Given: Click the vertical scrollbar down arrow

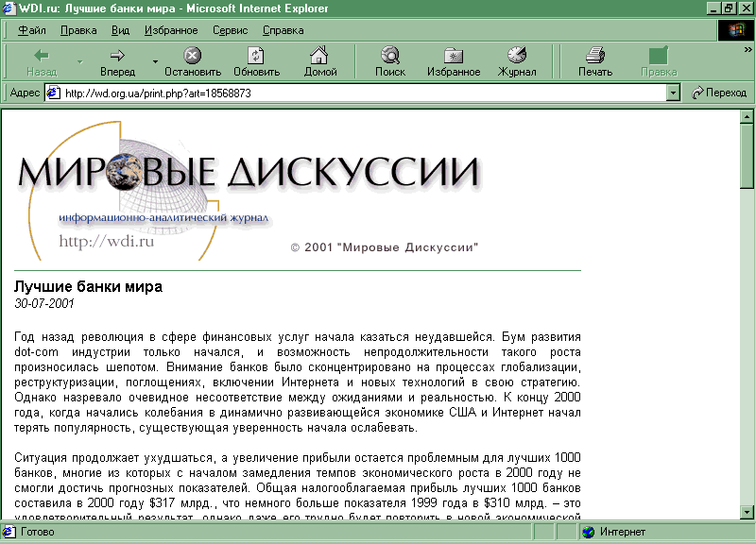Looking at the screenshot, I should (747, 511).
